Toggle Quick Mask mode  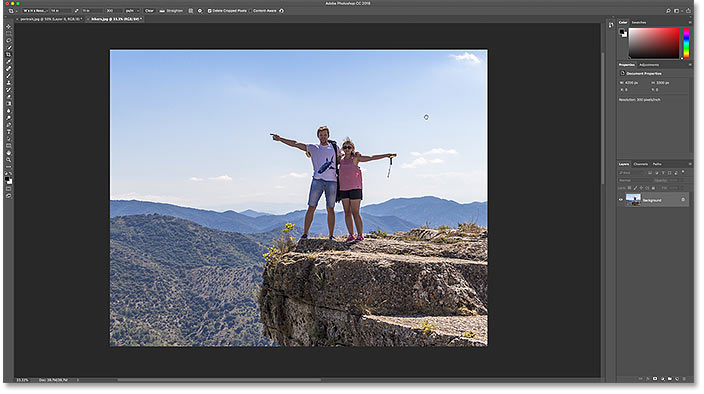[9, 189]
